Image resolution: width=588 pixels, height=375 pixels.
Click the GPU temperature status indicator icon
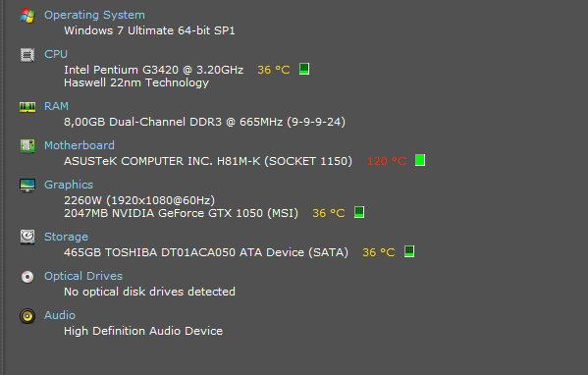tap(359, 212)
